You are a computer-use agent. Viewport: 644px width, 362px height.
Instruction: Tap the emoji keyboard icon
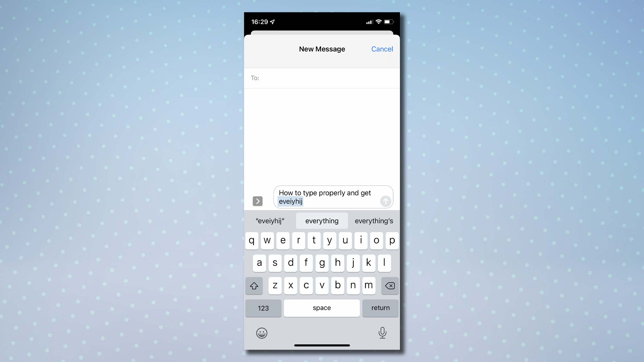261,333
